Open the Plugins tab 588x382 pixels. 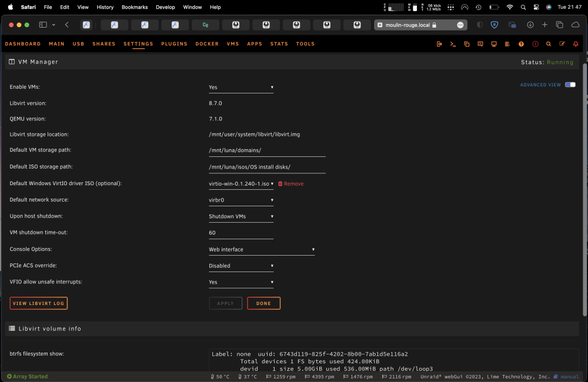174,44
